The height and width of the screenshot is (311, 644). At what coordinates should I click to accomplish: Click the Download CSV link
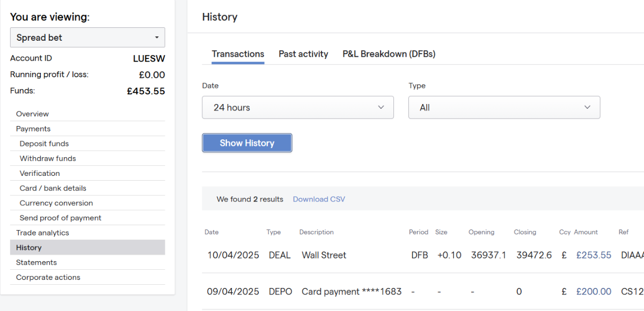[319, 199]
